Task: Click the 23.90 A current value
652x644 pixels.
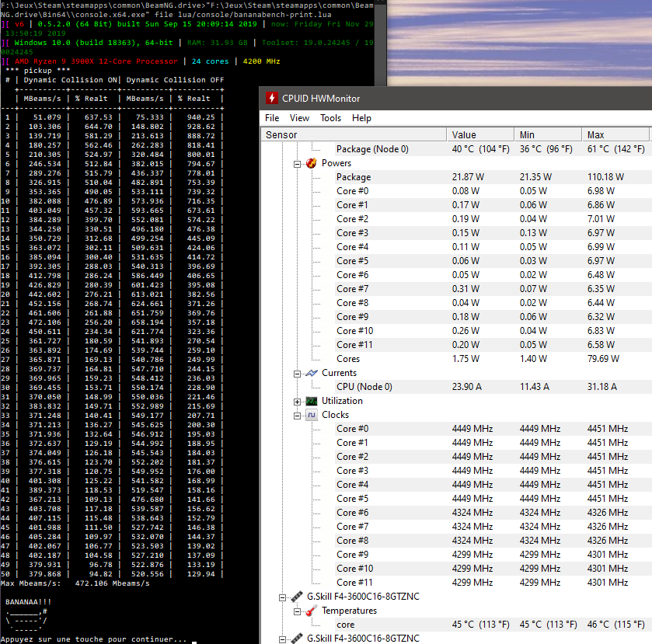Action: [x=467, y=387]
